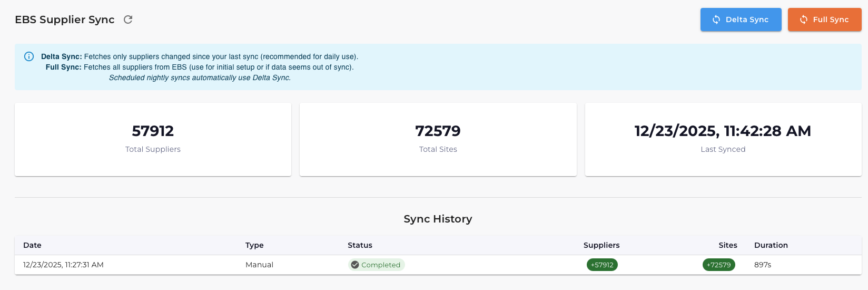The height and width of the screenshot is (290, 868).
Task: Click the Suppliers column header
Action: coord(601,245)
